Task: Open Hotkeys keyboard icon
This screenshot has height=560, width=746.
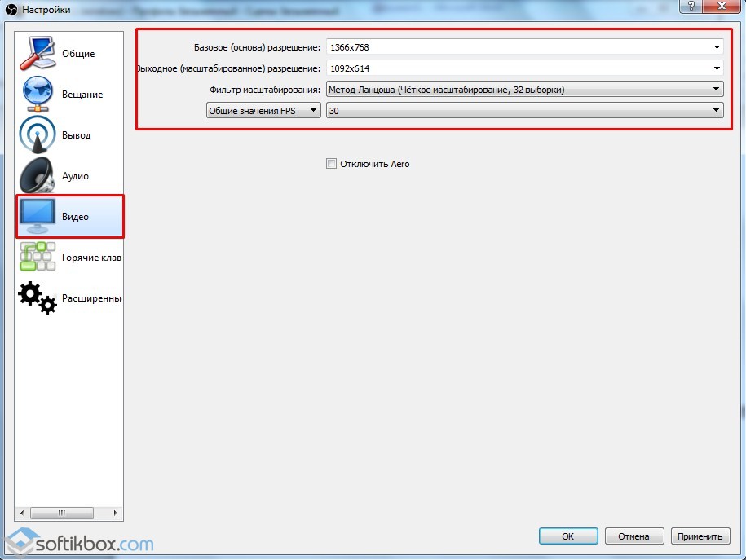Action: 38,258
